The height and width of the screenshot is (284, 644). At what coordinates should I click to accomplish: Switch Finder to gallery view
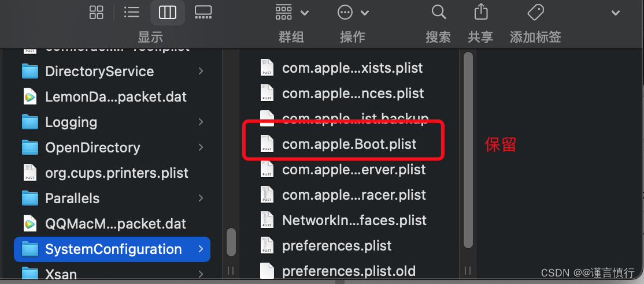pyautogui.click(x=203, y=13)
